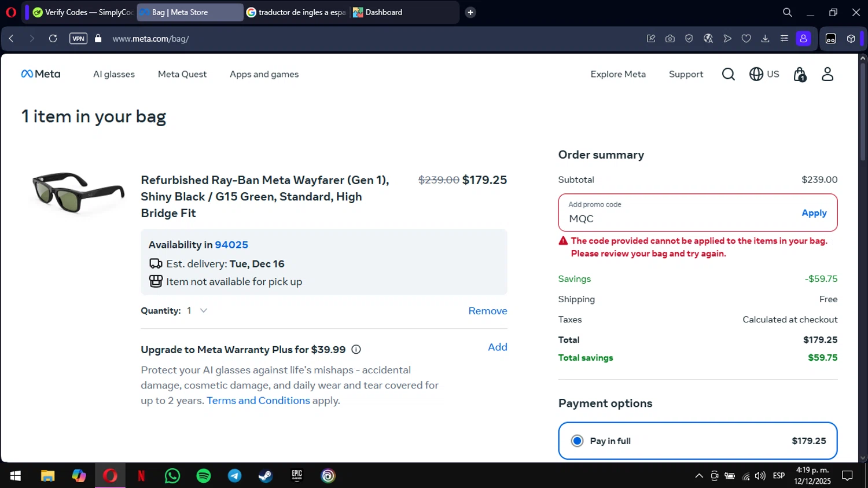
Task: Open the tab search magnifier icon
Action: click(x=787, y=12)
